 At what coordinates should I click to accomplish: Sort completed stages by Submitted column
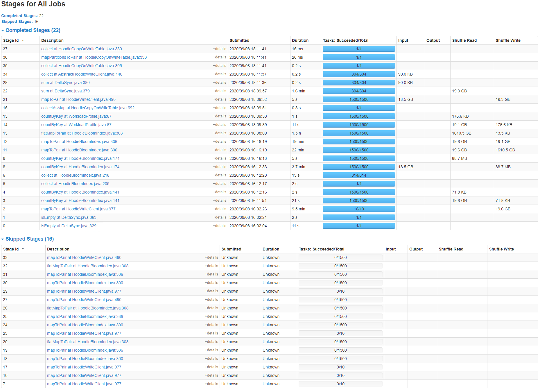(x=239, y=40)
